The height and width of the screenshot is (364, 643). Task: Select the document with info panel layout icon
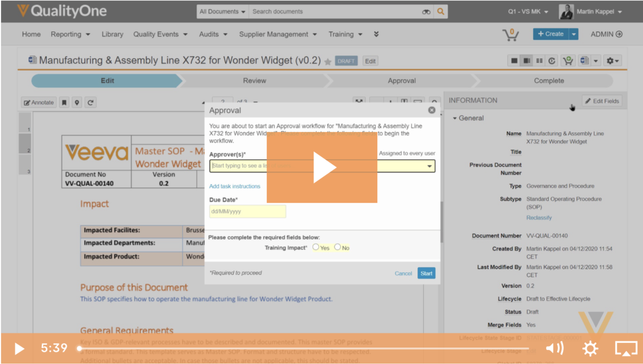coord(526,61)
